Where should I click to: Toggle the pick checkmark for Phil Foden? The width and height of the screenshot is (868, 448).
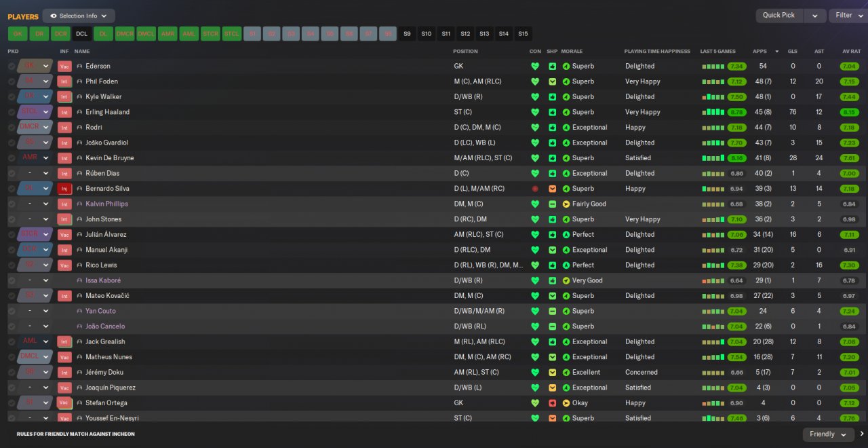pyautogui.click(x=12, y=81)
